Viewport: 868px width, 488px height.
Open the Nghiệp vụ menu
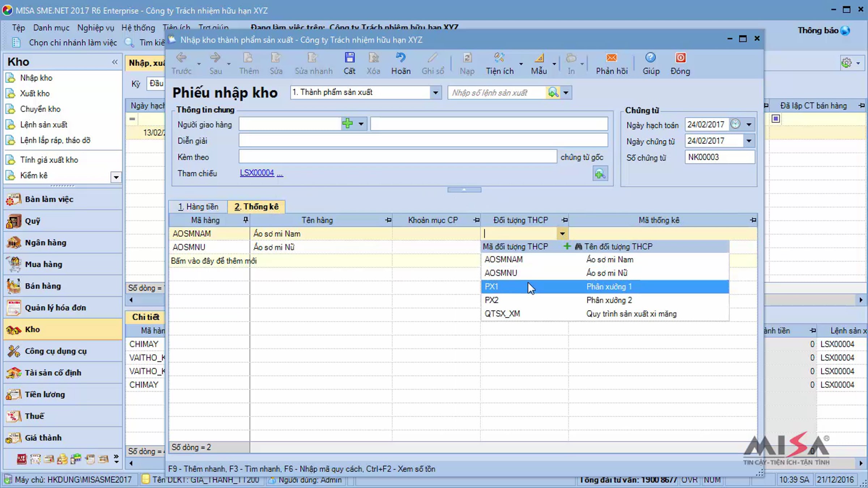pyautogui.click(x=95, y=28)
